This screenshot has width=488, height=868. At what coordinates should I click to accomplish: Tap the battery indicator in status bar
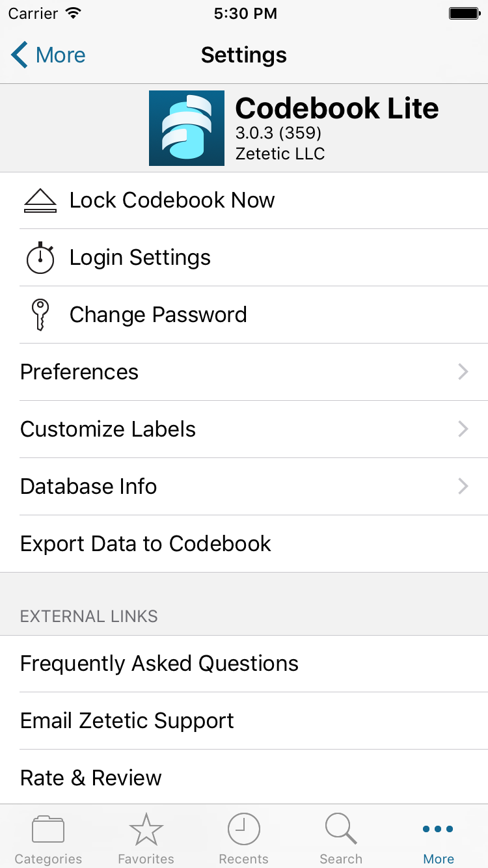tap(464, 13)
